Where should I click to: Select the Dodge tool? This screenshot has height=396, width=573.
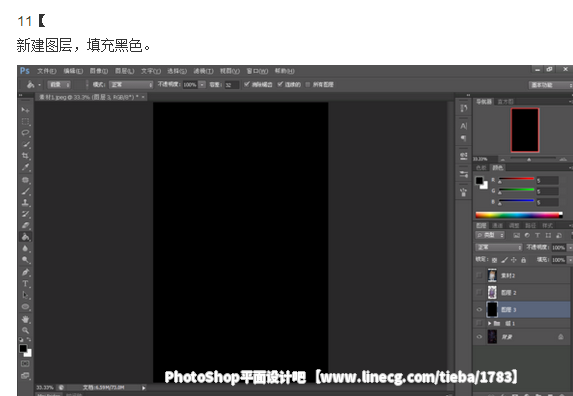tap(25, 260)
